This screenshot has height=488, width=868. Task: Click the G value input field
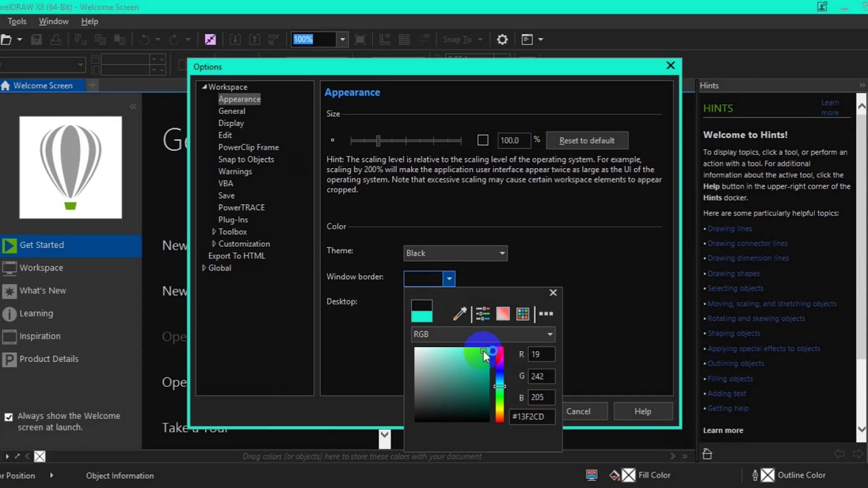541,376
